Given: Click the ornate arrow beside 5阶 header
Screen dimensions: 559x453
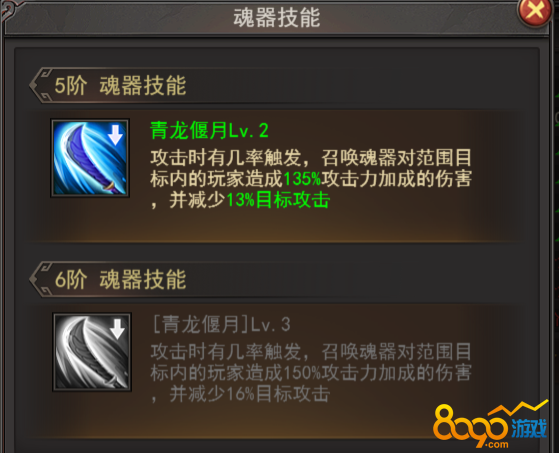Looking at the screenshot, I should pyautogui.click(x=40, y=85).
